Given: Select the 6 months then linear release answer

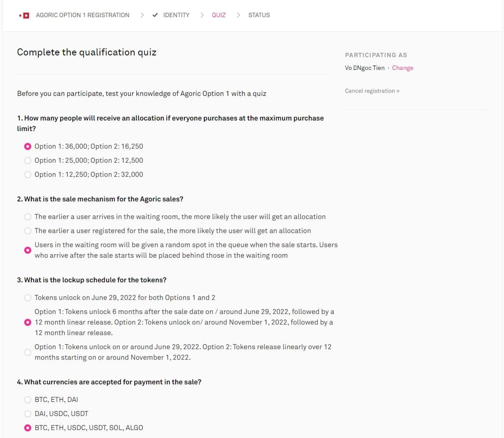Looking at the screenshot, I should pyautogui.click(x=28, y=322).
